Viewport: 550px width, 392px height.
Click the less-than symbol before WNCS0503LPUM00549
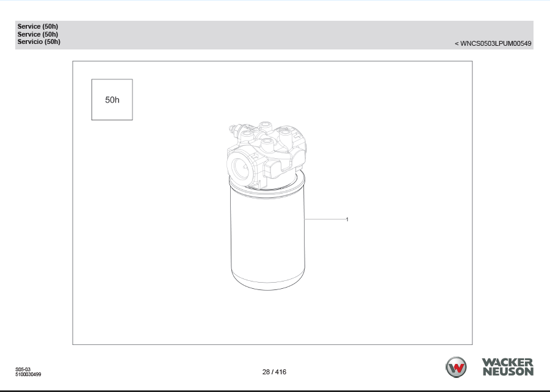point(457,43)
